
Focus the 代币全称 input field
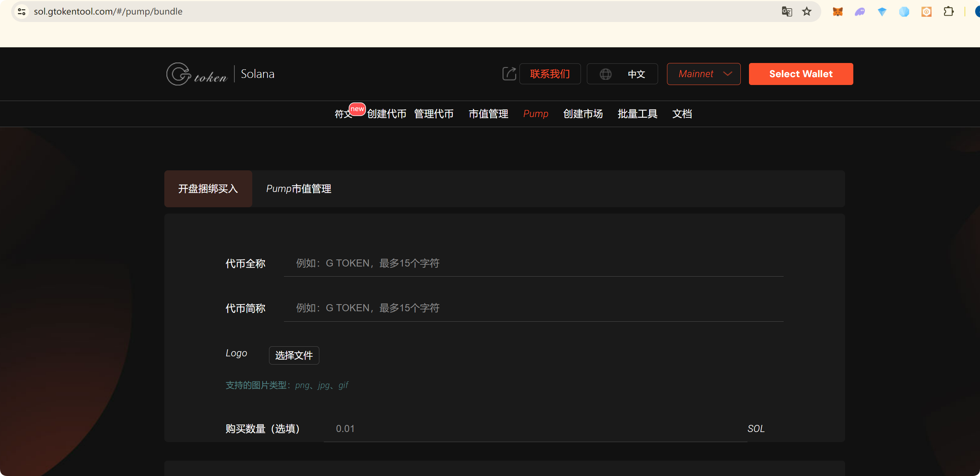pyautogui.click(x=534, y=263)
